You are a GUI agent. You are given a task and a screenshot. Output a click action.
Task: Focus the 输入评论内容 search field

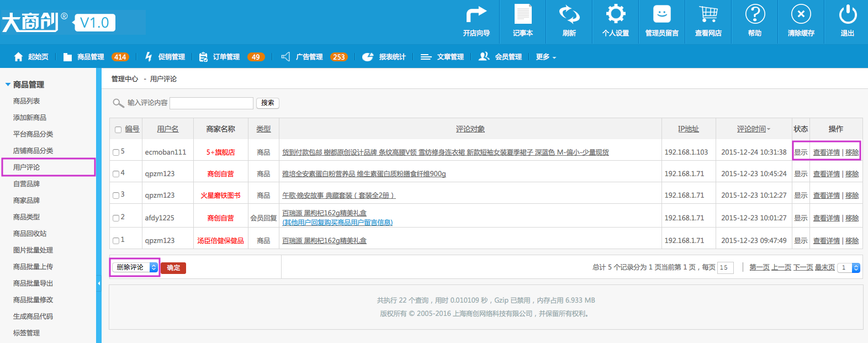[211, 103]
